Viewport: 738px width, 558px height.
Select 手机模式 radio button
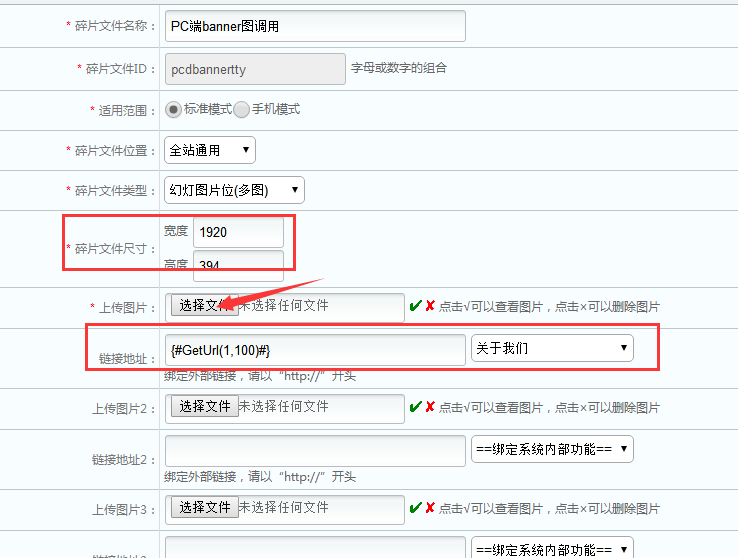(x=242, y=109)
